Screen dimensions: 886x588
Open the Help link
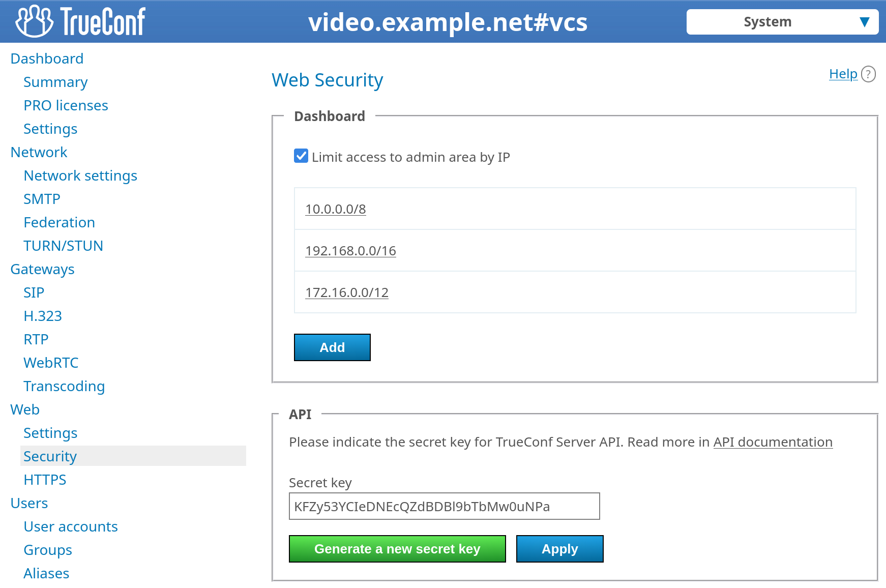click(x=843, y=74)
